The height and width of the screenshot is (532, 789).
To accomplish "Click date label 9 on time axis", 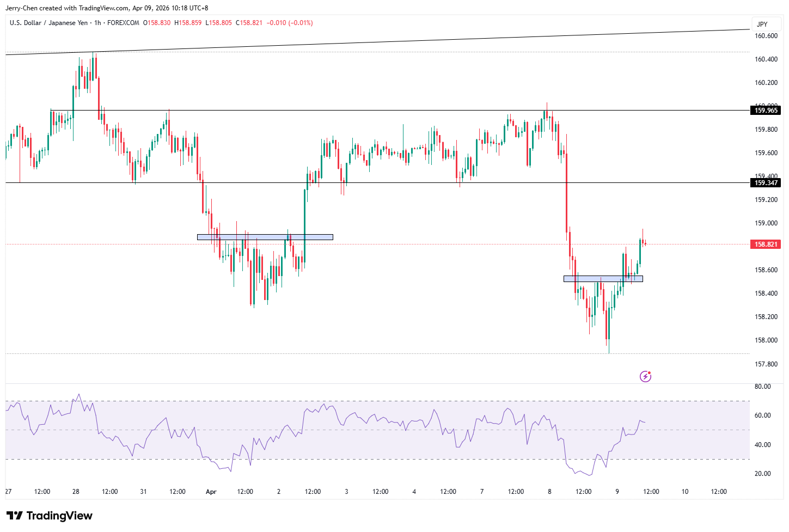I will [617, 492].
